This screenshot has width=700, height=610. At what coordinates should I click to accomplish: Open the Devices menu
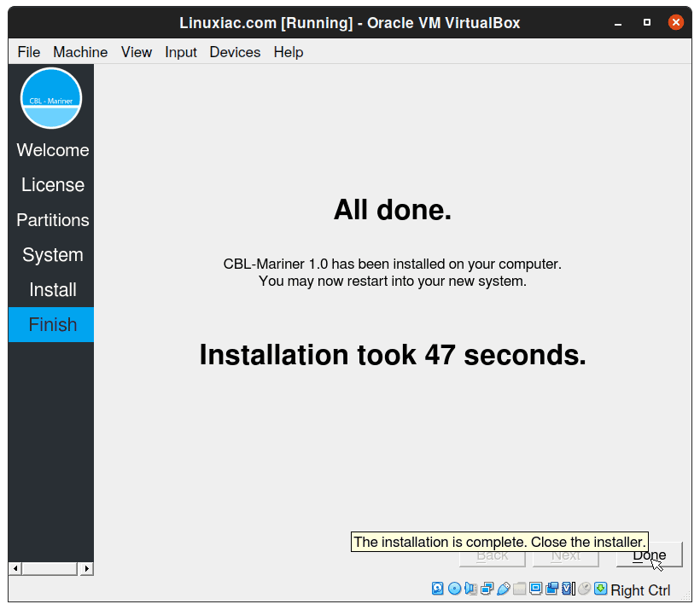235,52
